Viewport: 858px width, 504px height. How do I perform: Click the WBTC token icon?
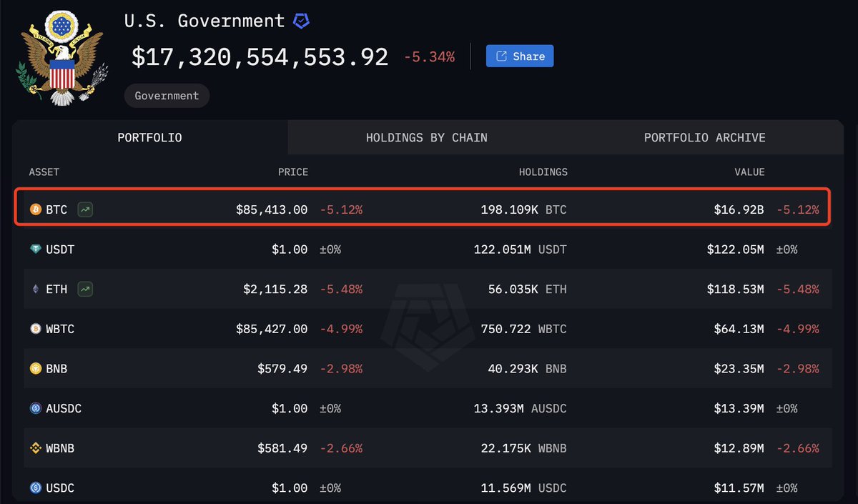(x=36, y=330)
